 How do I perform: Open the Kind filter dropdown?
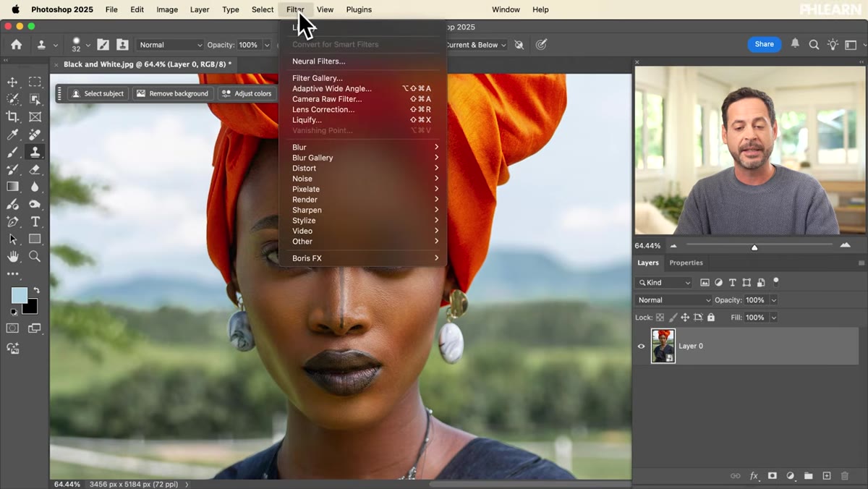pos(664,283)
